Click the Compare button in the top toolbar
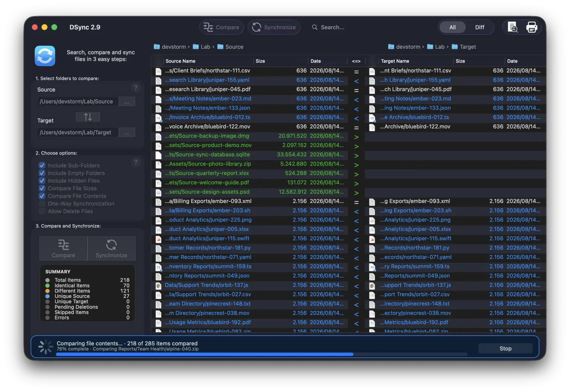 point(221,27)
